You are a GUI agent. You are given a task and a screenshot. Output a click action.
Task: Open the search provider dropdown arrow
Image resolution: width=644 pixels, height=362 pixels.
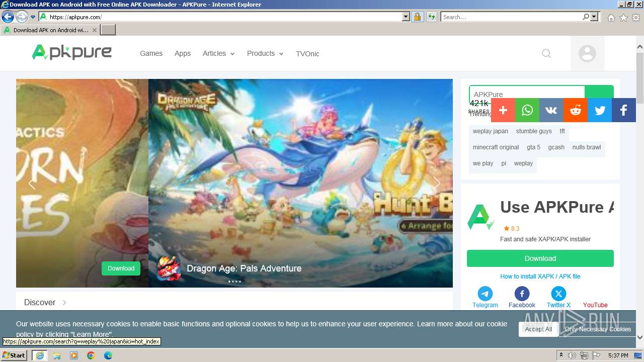[594, 17]
